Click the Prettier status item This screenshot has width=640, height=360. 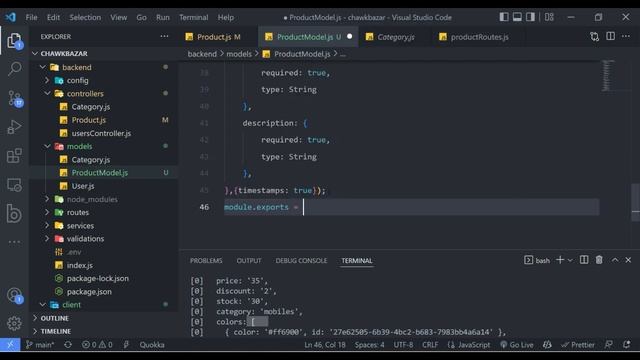[578, 345]
